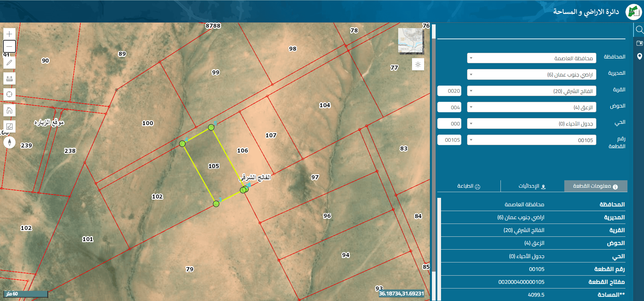Switch basemap via the thumbnail preview
Image resolution: width=644 pixels, height=301 pixels.
coord(411,41)
